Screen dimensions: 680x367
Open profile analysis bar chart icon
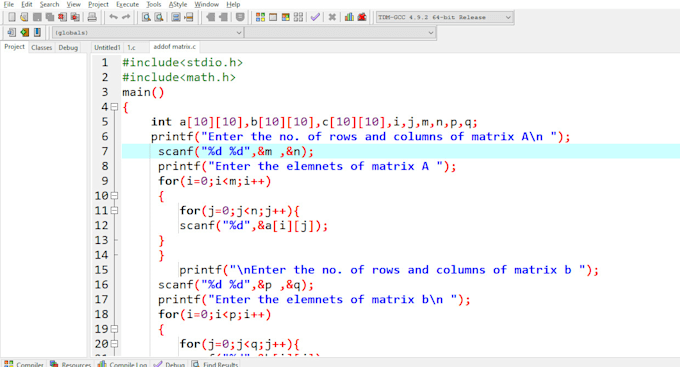pos(349,17)
